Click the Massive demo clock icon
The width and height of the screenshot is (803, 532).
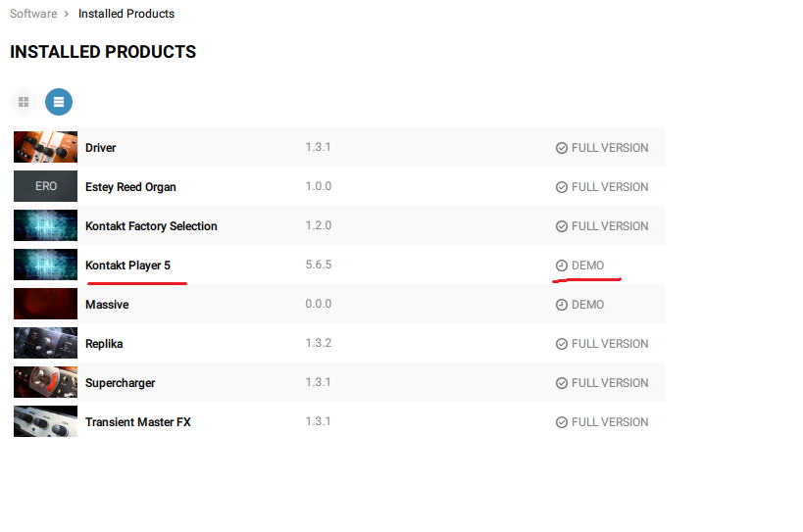[562, 305]
